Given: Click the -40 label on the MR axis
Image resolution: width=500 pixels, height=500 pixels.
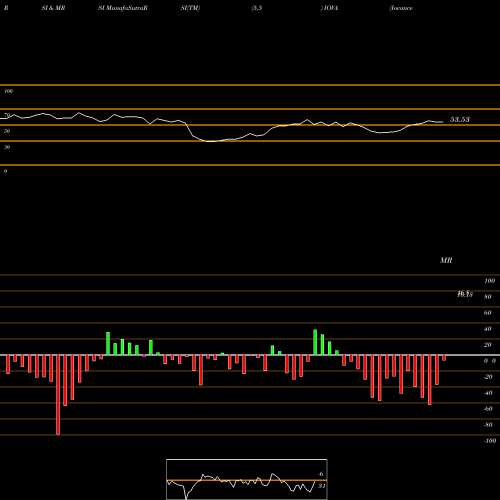Looking at the screenshot, I should tap(488, 393).
